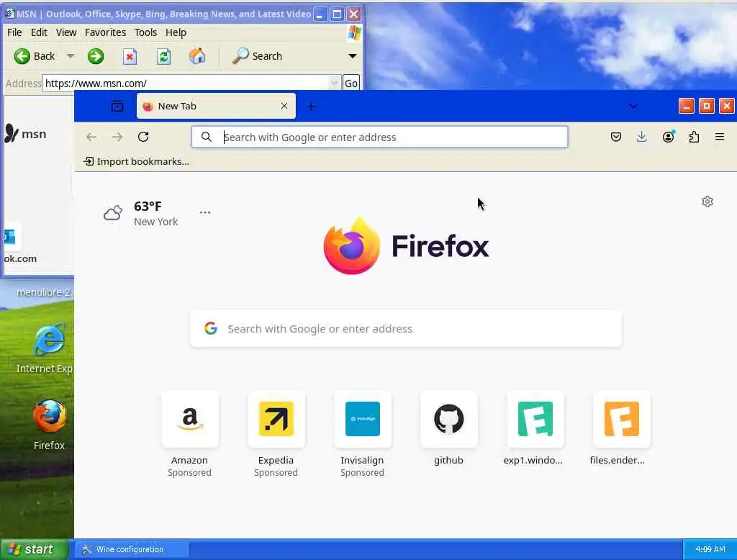
Task: Expand the Back history dropdown arrow
Action: tap(71, 56)
